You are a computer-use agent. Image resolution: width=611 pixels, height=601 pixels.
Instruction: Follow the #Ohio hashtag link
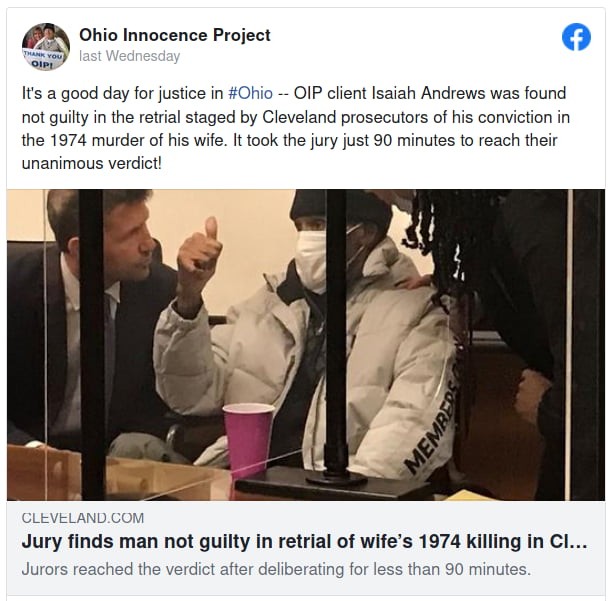(x=250, y=94)
